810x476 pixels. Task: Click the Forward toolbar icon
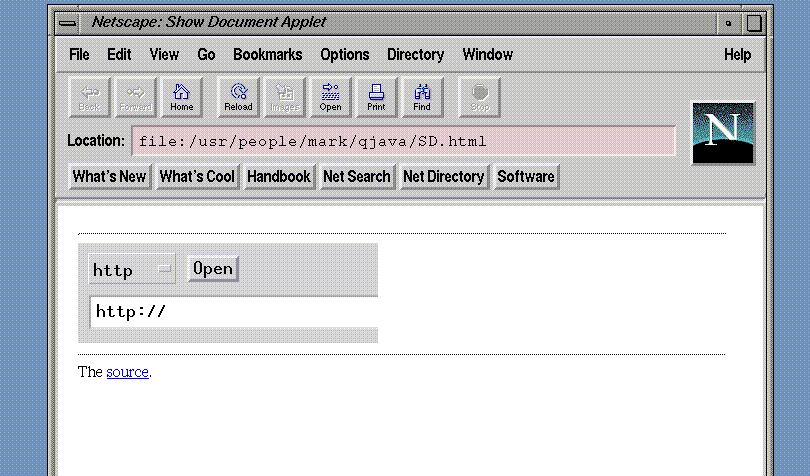pyautogui.click(x=135, y=97)
